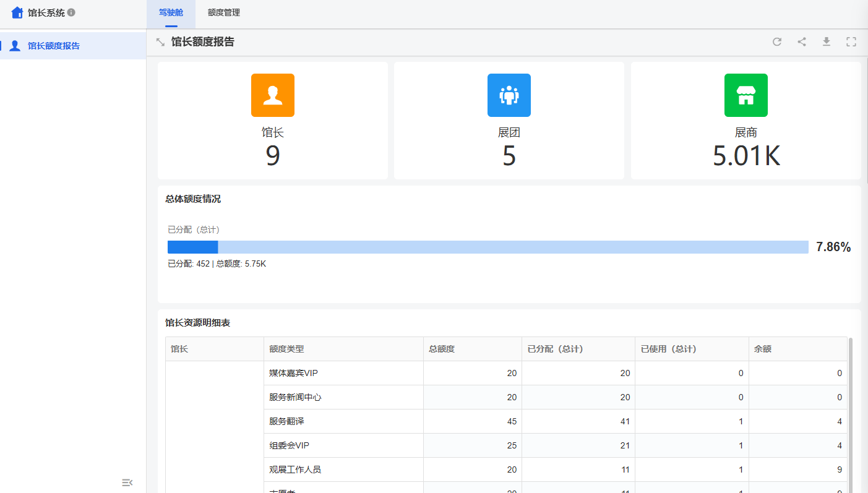The height and width of the screenshot is (493, 868).
Task: Click the refresh icon in report header
Action: pos(777,42)
